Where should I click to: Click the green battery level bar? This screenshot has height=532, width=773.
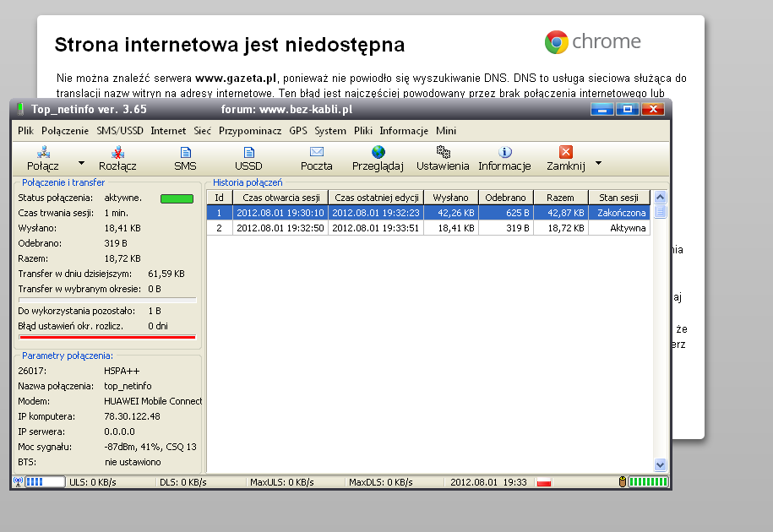tap(648, 481)
